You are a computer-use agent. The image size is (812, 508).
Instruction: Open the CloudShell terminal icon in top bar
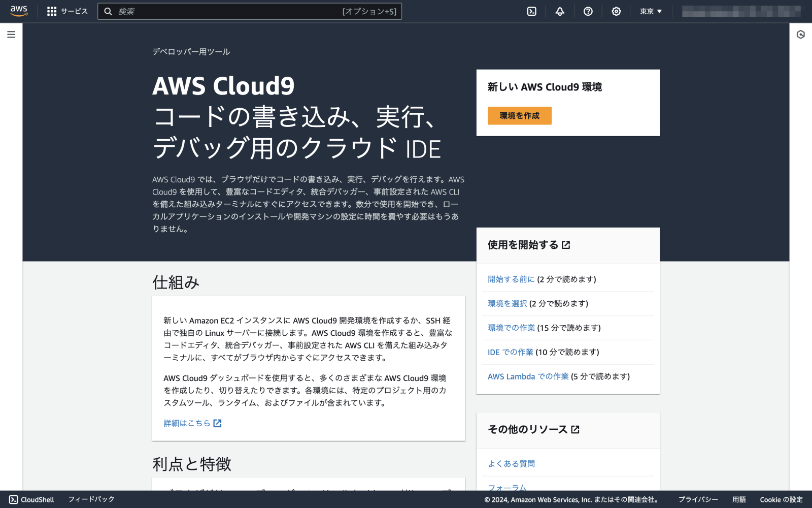coord(531,11)
